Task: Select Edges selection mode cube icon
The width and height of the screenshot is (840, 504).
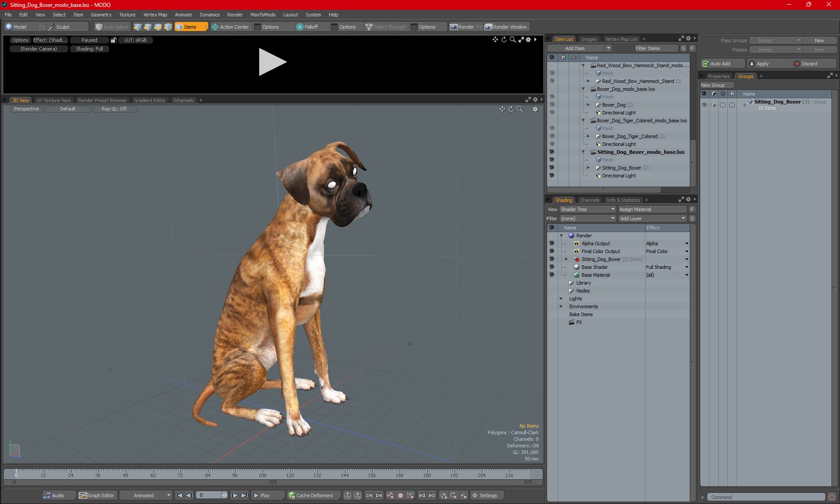Action: click(148, 27)
